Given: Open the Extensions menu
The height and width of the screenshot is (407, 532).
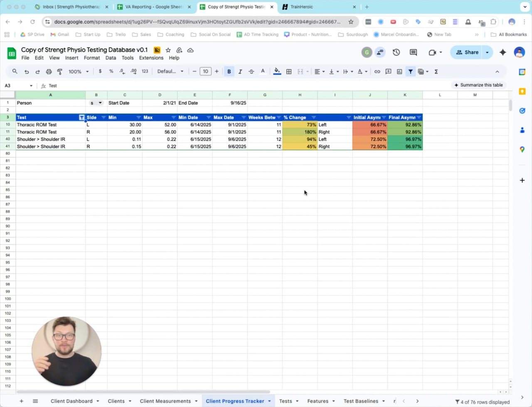Looking at the screenshot, I should click(151, 58).
